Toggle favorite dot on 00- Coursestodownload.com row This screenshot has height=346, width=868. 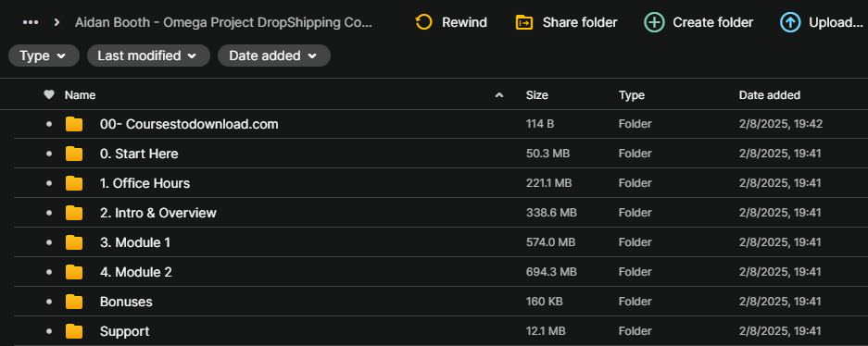(x=49, y=124)
